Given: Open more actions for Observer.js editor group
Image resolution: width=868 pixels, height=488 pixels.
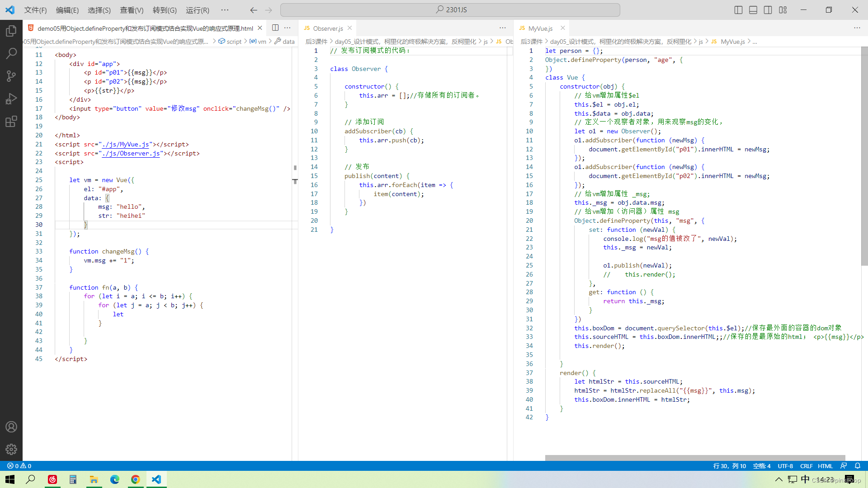Looking at the screenshot, I should [503, 28].
